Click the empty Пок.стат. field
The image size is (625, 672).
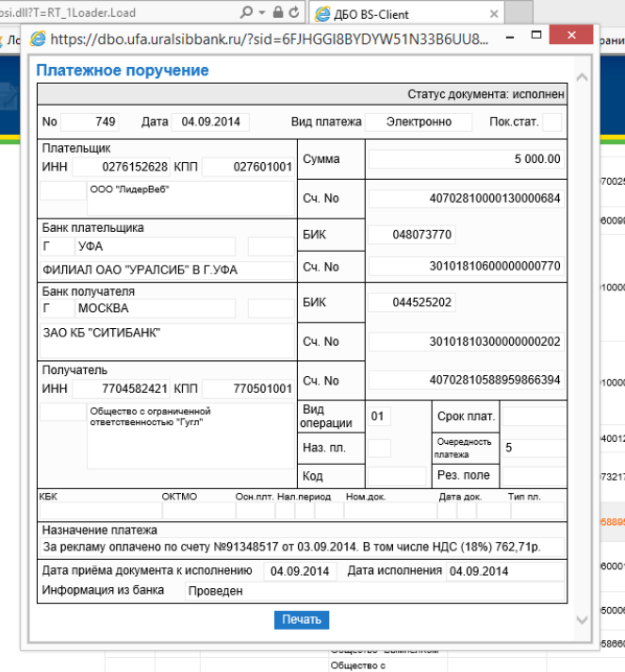click(551, 122)
